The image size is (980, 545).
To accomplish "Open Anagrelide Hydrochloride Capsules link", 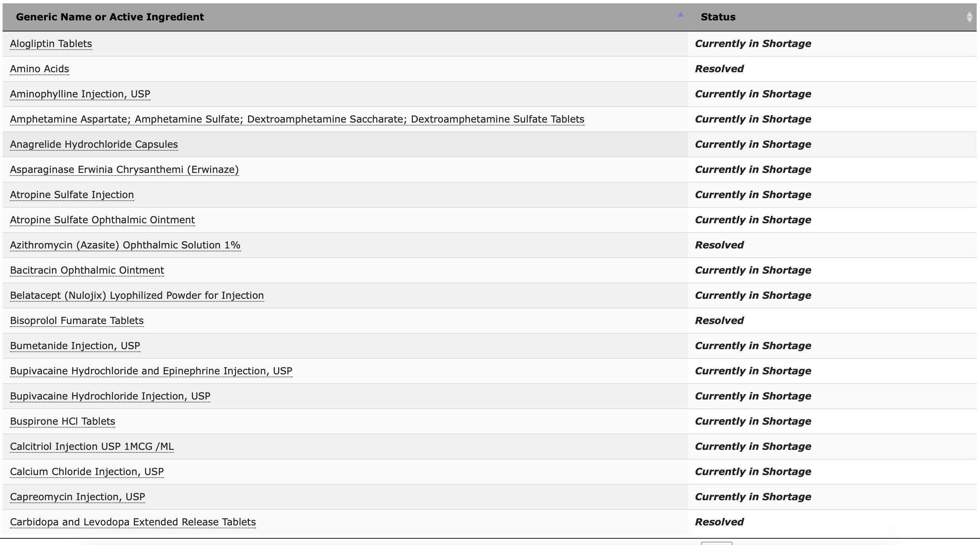I will tap(94, 144).
